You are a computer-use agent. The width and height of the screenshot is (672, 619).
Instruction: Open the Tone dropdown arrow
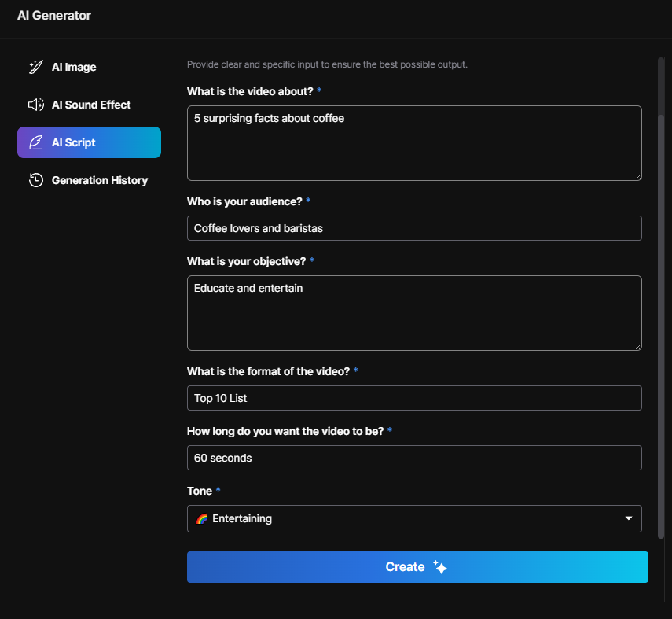628,519
